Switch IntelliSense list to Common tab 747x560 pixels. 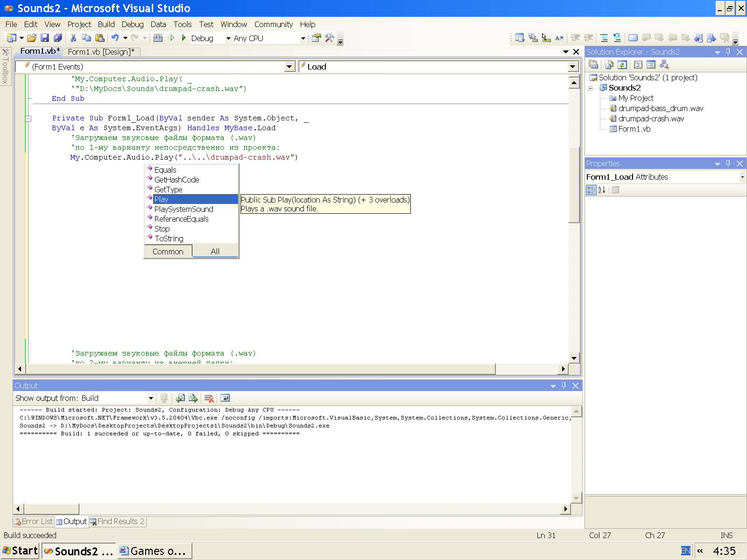coord(168,252)
